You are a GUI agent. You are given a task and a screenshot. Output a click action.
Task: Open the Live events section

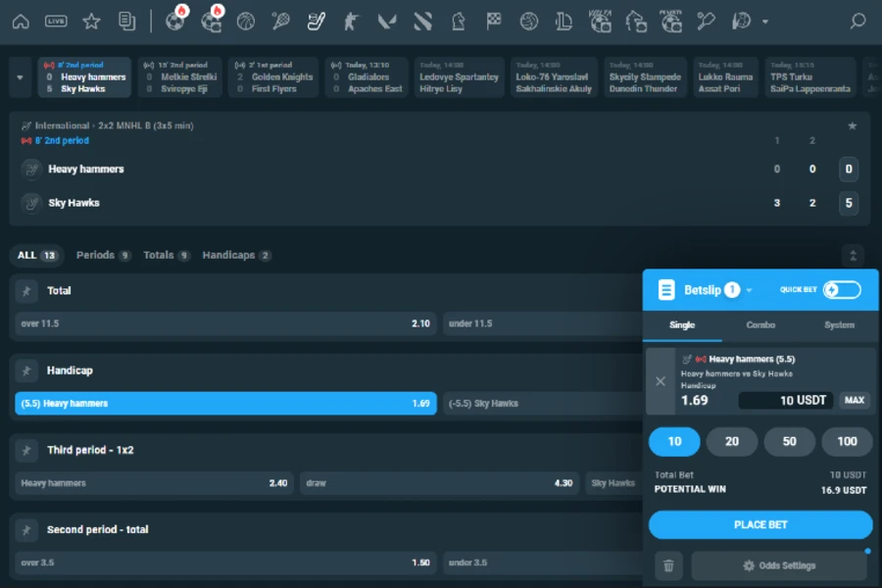tap(56, 20)
